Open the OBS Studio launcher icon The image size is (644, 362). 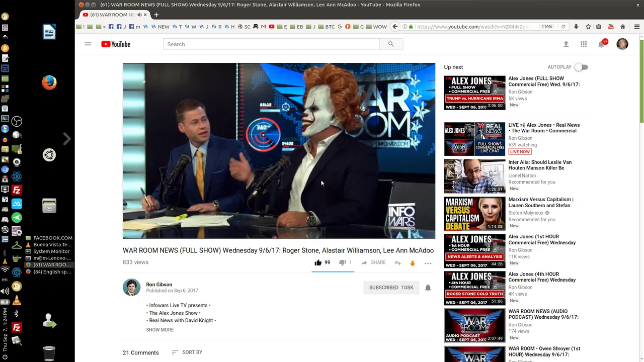[17, 121]
